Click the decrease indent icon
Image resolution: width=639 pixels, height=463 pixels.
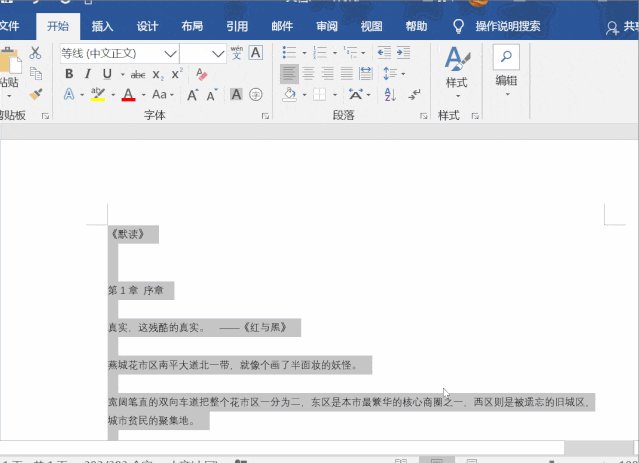pyautogui.click(x=384, y=52)
